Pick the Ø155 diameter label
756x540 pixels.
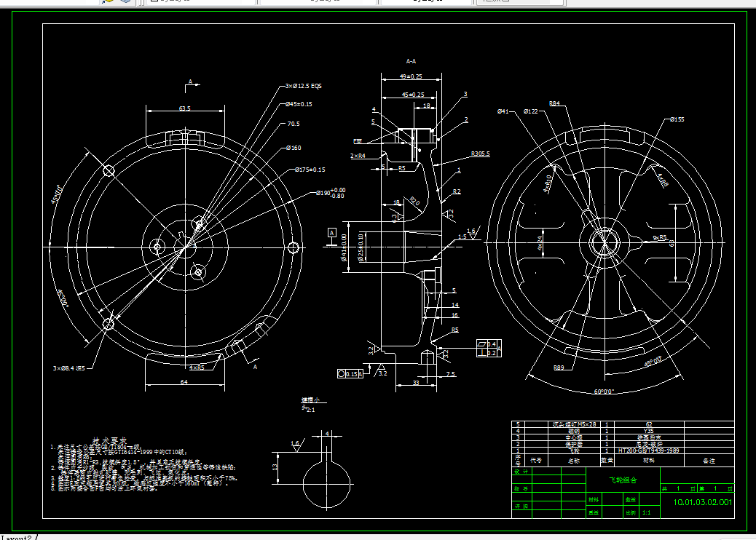(x=677, y=119)
